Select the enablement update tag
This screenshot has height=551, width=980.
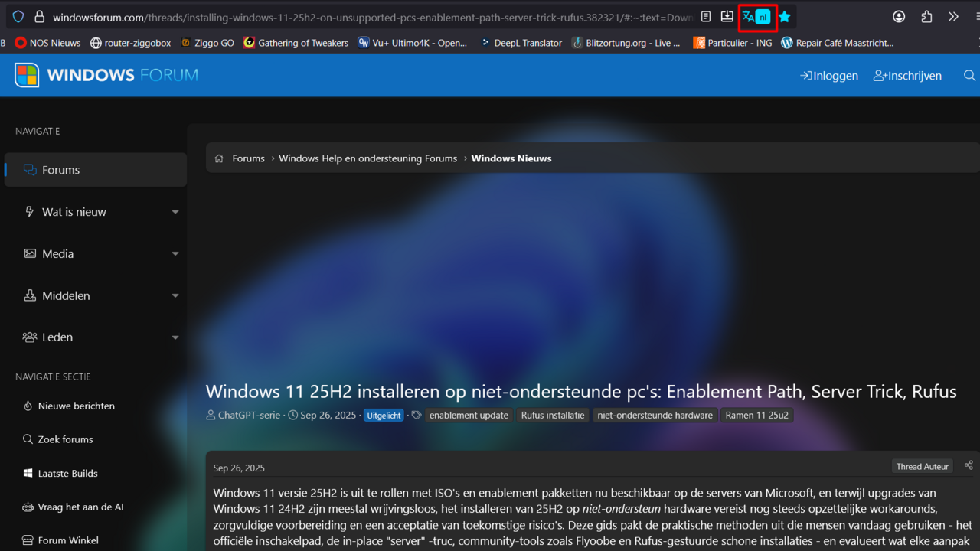click(469, 415)
